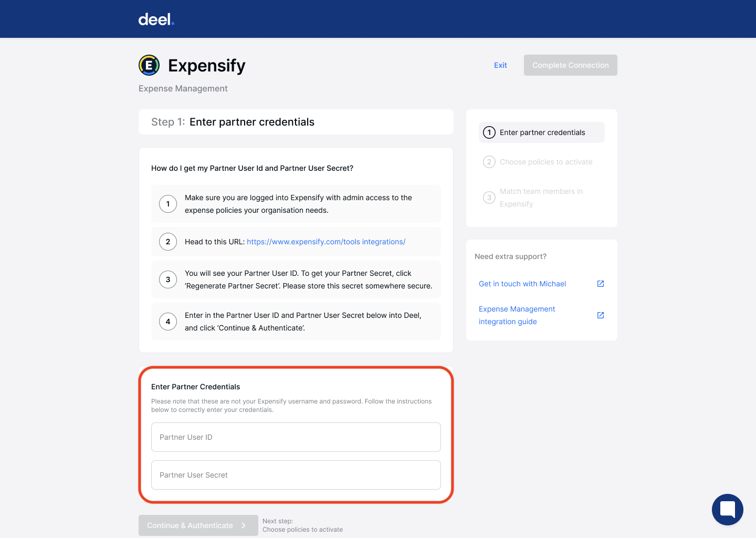756x538 pixels.
Task: Click Continue & Authenticate
Action: tap(194, 525)
